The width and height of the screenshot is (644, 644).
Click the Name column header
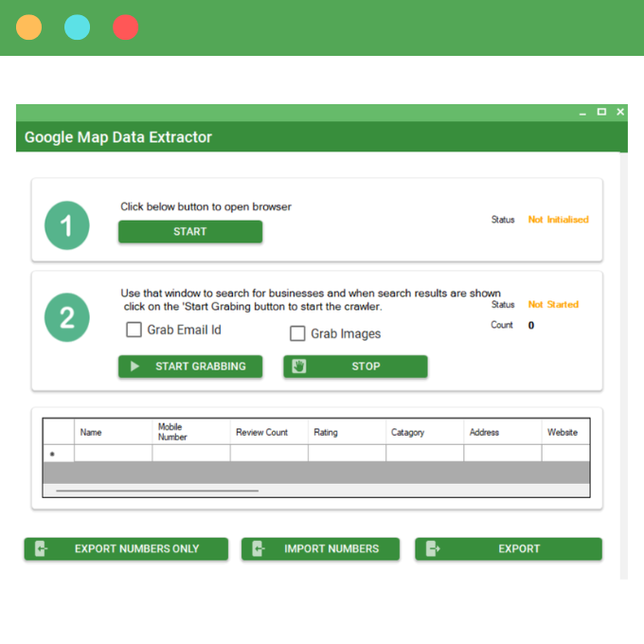[113, 432]
